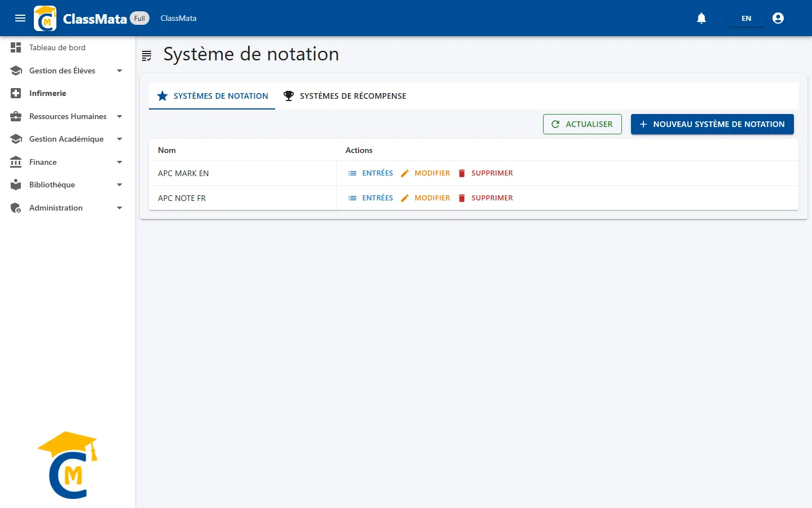This screenshot has width=812, height=508.
Task: Open the hamburger navigation menu
Action: (20, 18)
